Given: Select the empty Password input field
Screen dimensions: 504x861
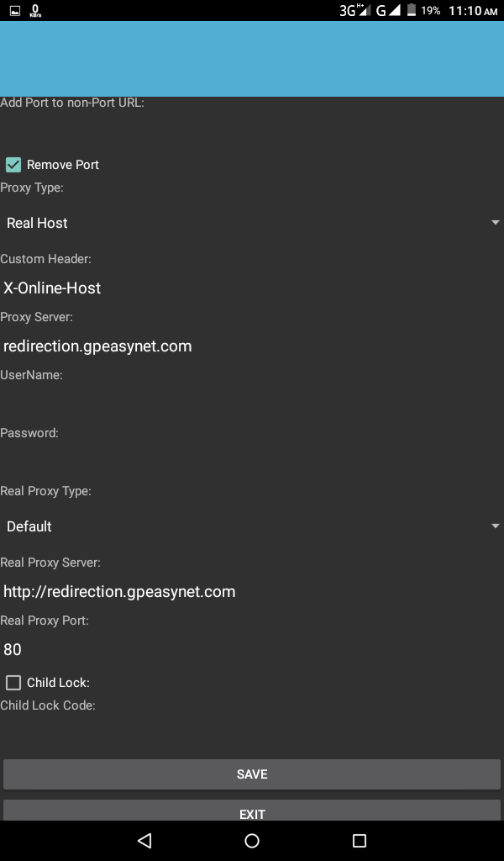Looking at the screenshot, I should (252, 462).
